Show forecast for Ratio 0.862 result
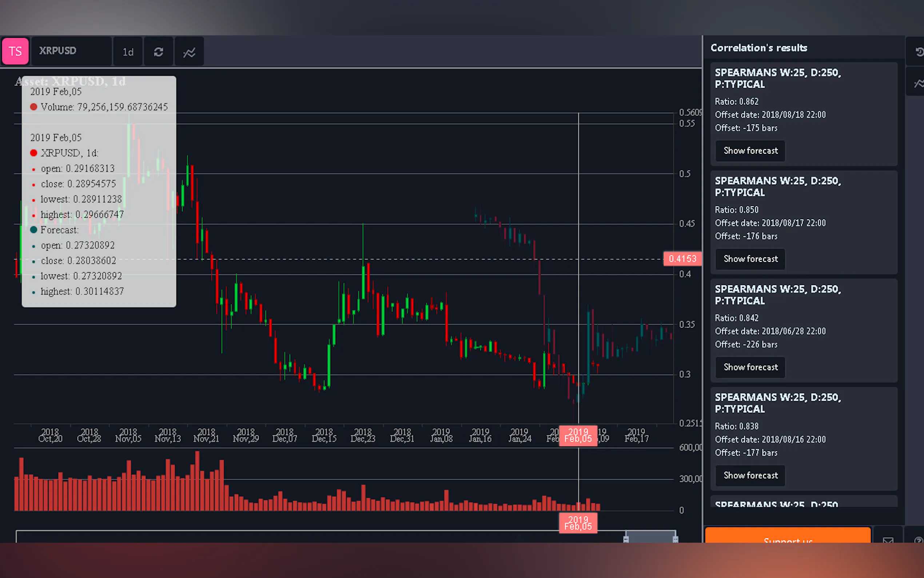Image resolution: width=924 pixels, height=578 pixels. pyautogui.click(x=750, y=151)
